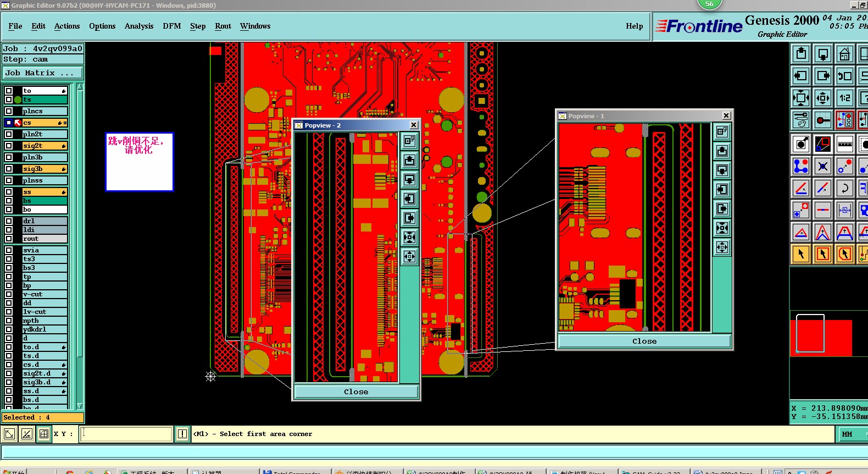Image resolution: width=868 pixels, height=474 pixels.
Task: Toggle display checkbox for layer 'plncs'
Action: [x=9, y=111]
